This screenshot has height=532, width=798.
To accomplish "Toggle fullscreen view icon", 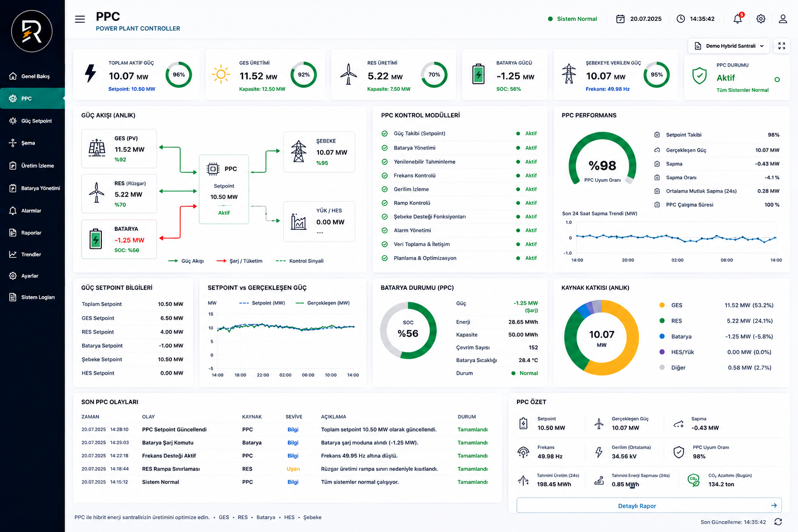I will (781, 46).
